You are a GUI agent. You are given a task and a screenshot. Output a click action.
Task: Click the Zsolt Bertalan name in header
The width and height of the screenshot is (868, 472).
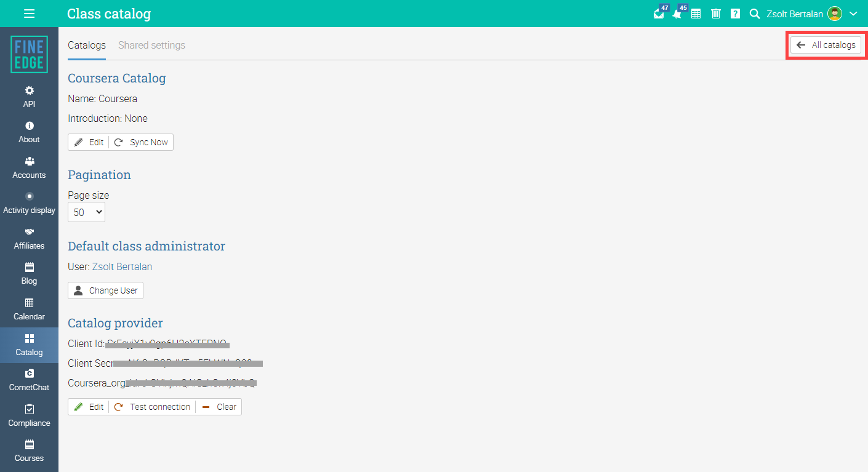click(x=794, y=14)
